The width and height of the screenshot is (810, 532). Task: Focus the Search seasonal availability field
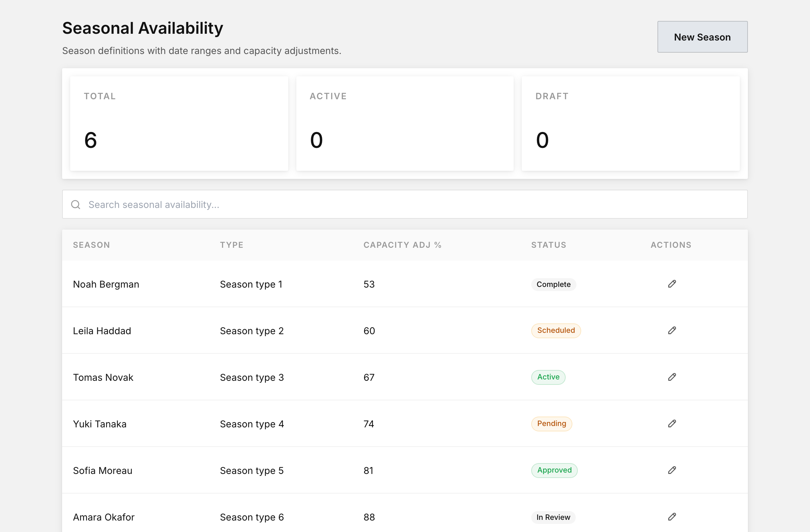coord(405,204)
